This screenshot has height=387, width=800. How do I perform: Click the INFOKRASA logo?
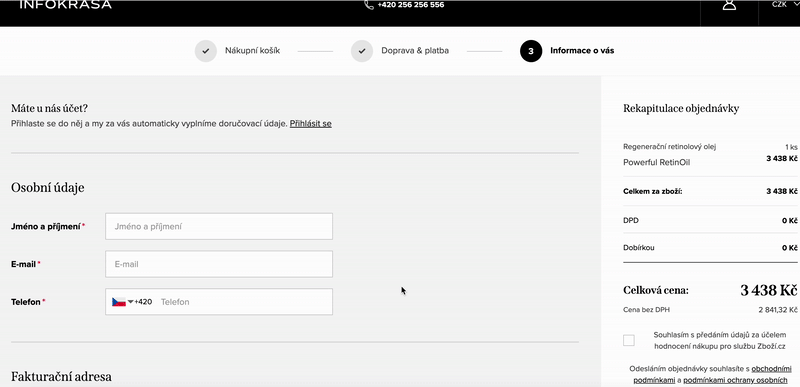[65, 5]
